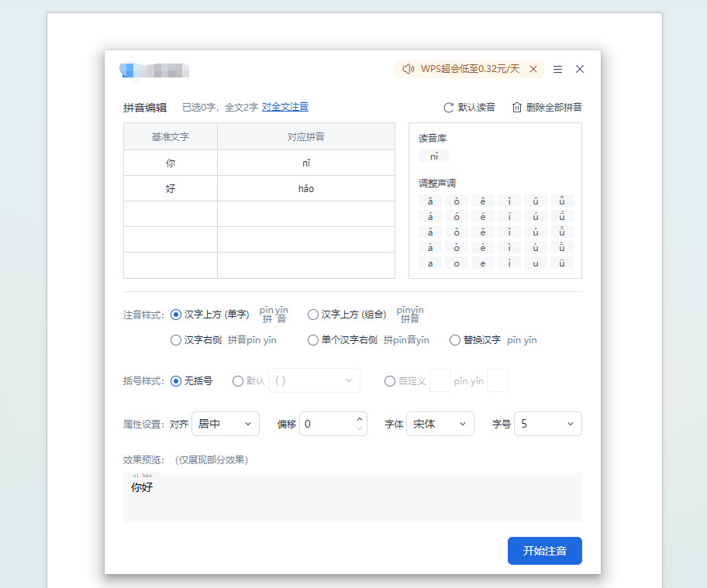Select 汉字上方 (单字) radio option
Screen dimensions: 707x588
[176, 315]
